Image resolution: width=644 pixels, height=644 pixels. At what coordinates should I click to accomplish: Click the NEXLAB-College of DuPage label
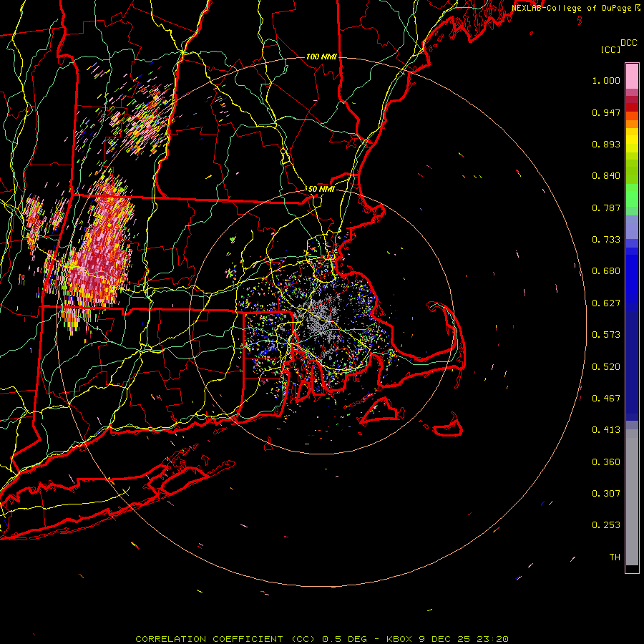571,8
